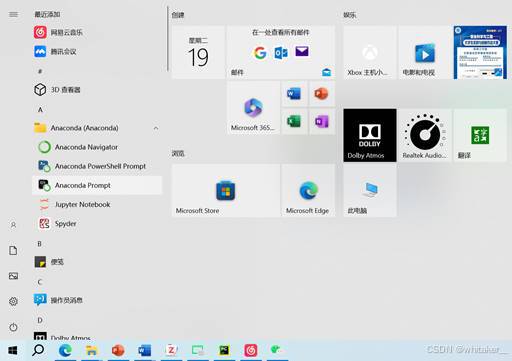This screenshot has width=512, height=361.
Task: Expand the Start menu hamburger button
Action: (13, 14)
